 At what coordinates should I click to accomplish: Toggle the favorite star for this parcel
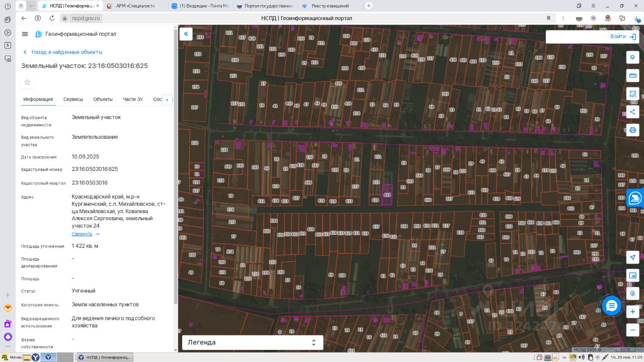[x=28, y=82]
